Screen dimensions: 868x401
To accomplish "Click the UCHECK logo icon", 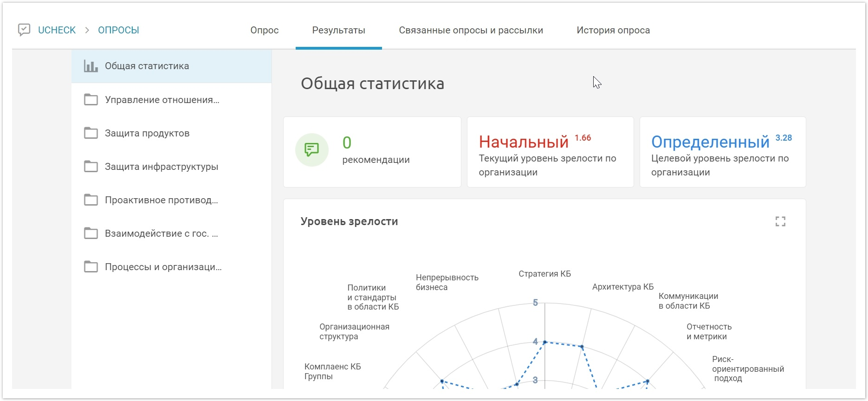I will [24, 30].
